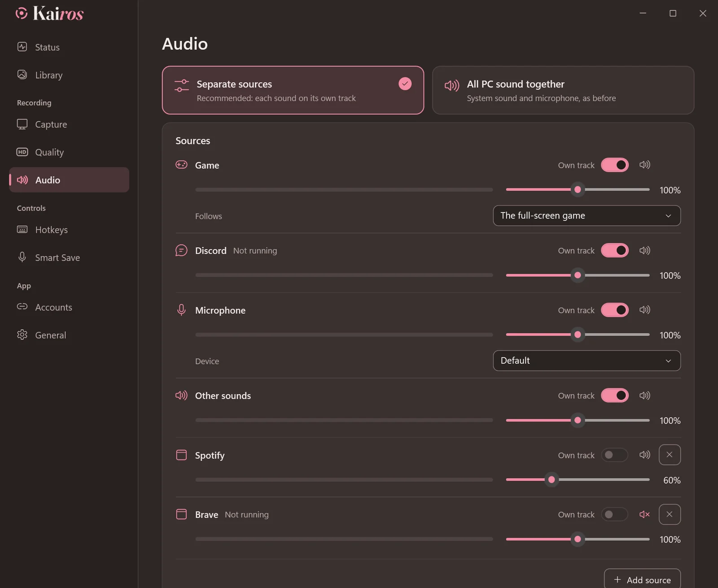Open Smart Save settings
Viewport: 718px width, 588px height.
(69, 258)
